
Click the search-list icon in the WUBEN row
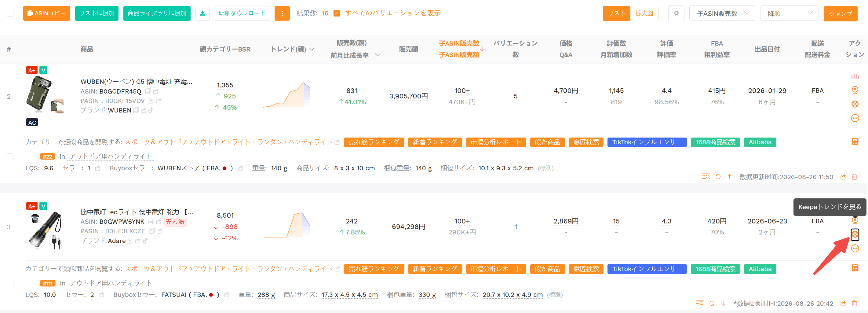706,177
